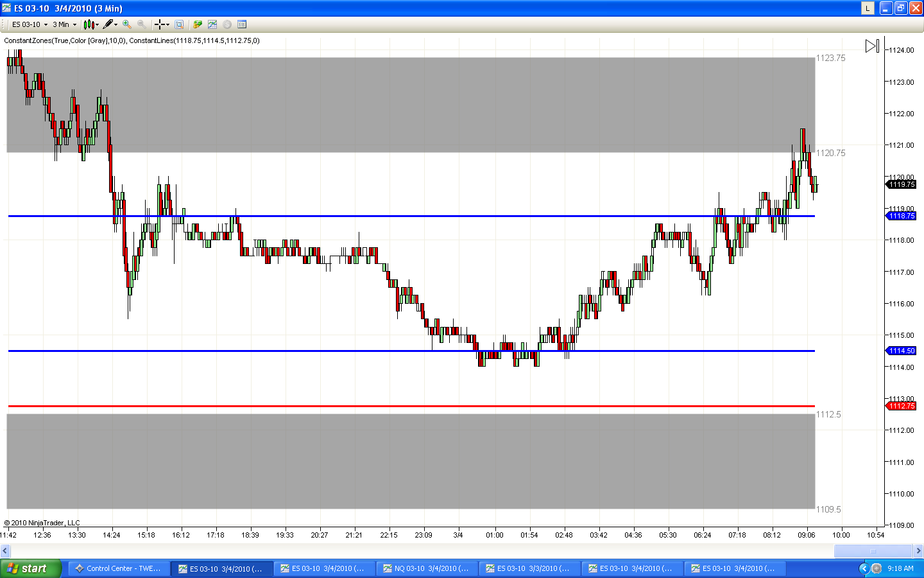This screenshot has width=924, height=578.
Task: Click the 1116.00 price axis label
Action: [902, 304]
